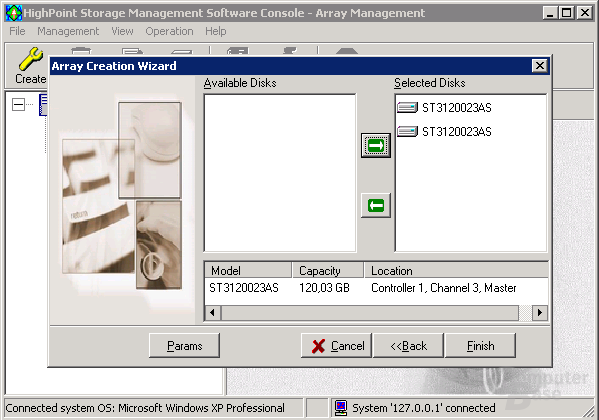599x420 pixels.
Task: Click the System '127.0.0.1' connected status text
Action: 424,408
